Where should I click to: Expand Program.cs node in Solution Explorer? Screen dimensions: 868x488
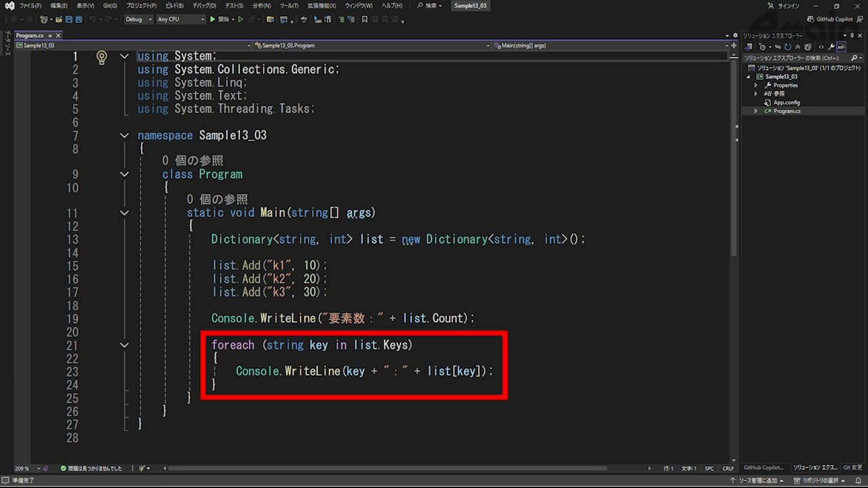[x=756, y=111]
